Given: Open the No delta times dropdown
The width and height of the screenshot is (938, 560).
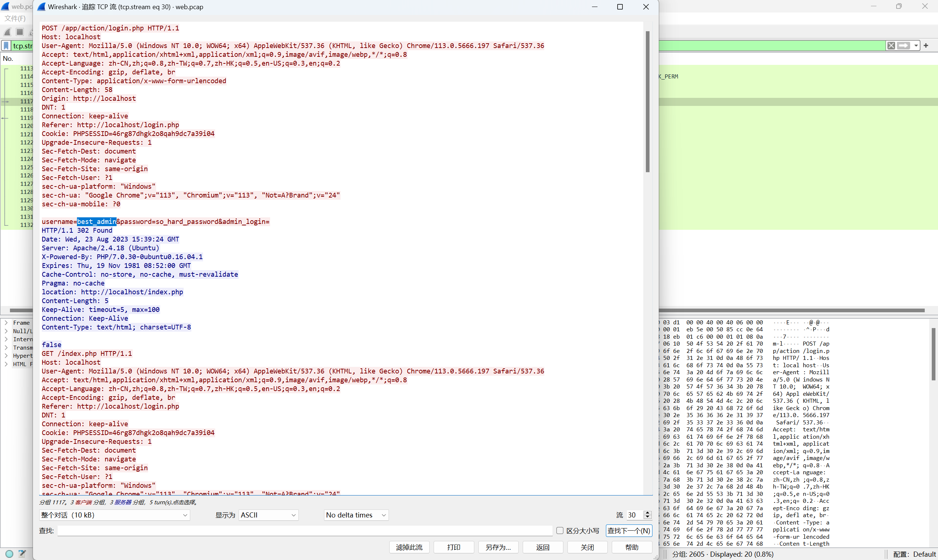Looking at the screenshot, I should point(356,515).
